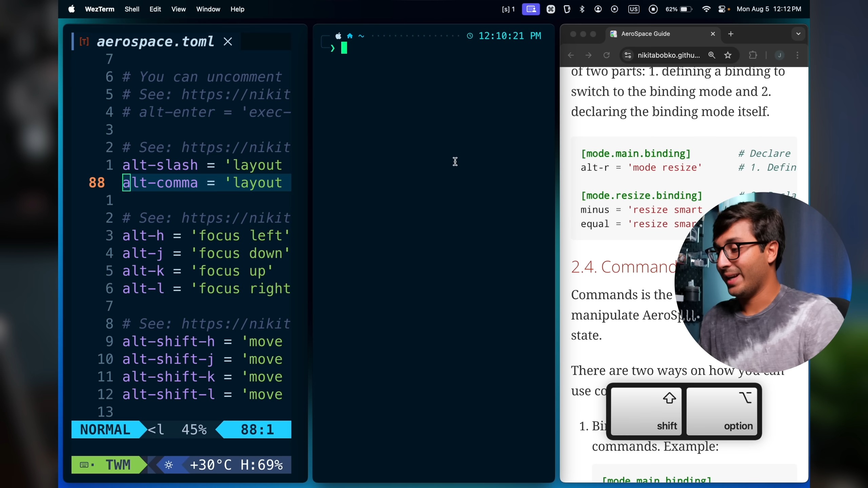This screenshot has height=488, width=868.
Task: Select the aerospace.toml editor tab
Action: point(155,42)
